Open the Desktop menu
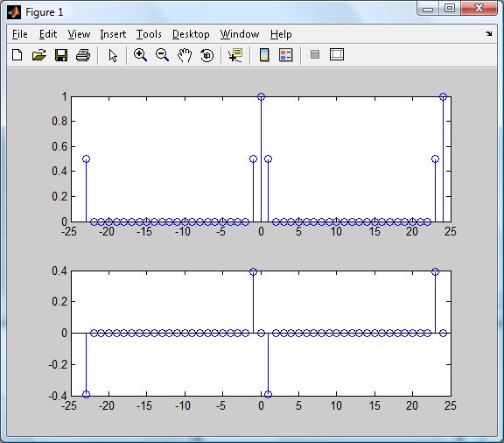Screen dimensions: 504x443 point(191,34)
